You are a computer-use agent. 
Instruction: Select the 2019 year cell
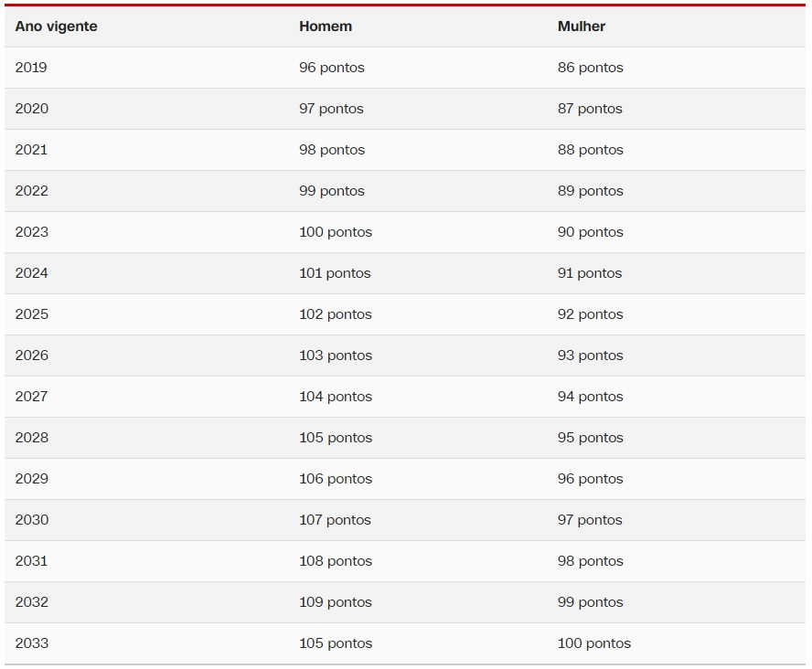tap(31, 68)
